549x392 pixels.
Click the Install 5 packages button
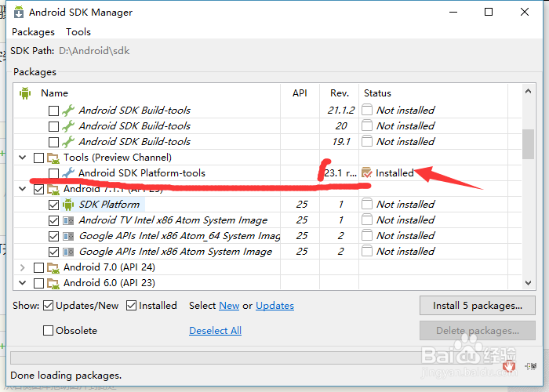pos(478,306)
